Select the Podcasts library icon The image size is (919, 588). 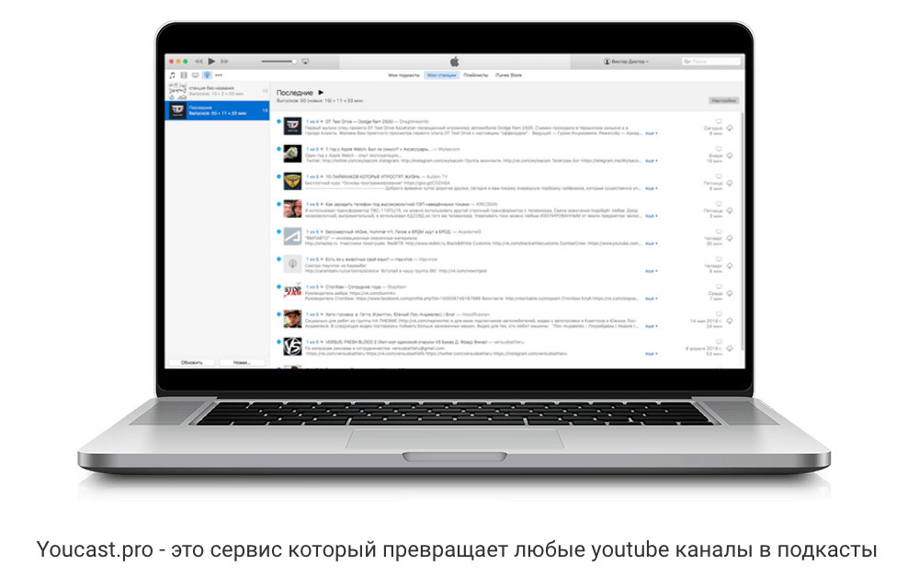[207, 75]
